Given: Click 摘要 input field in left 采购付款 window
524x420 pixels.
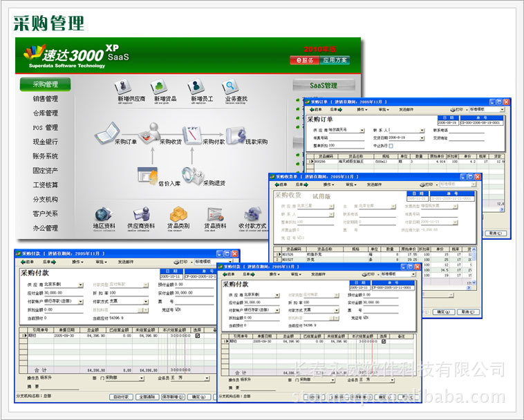Looking at the screenshot, I should (x=59, y=387).
